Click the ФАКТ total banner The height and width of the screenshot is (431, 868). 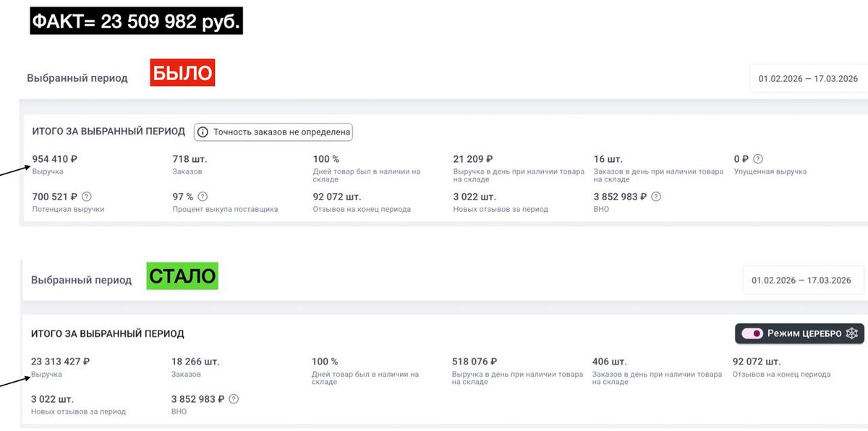point(137,22)
